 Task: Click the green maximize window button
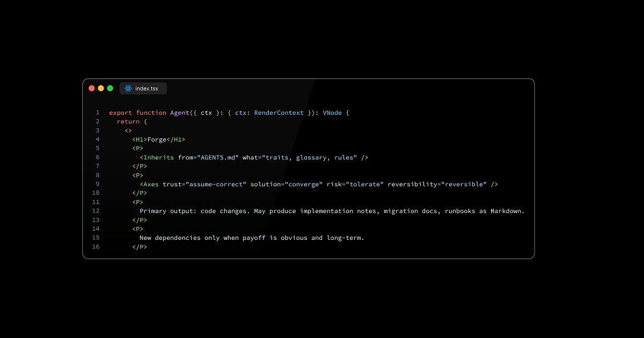pyautogui.click(x=110, y=88)
